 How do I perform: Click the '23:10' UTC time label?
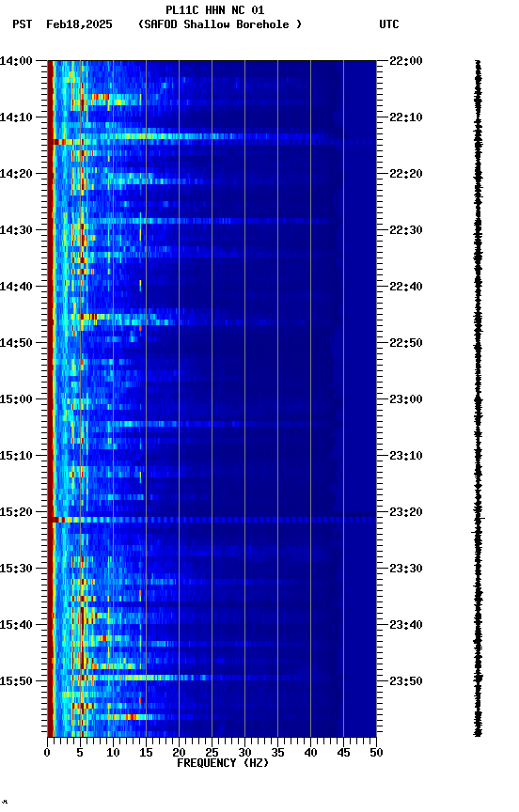click(406, 456)
